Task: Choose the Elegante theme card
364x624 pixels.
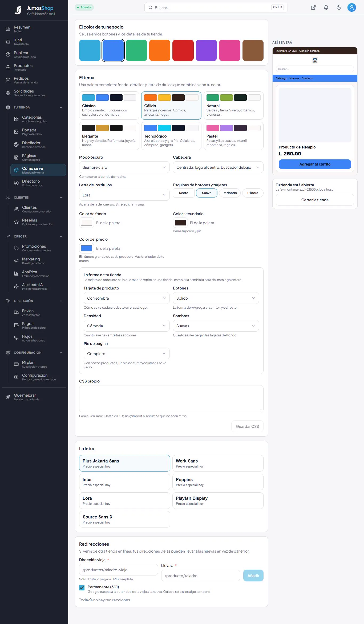Action: 109,136
